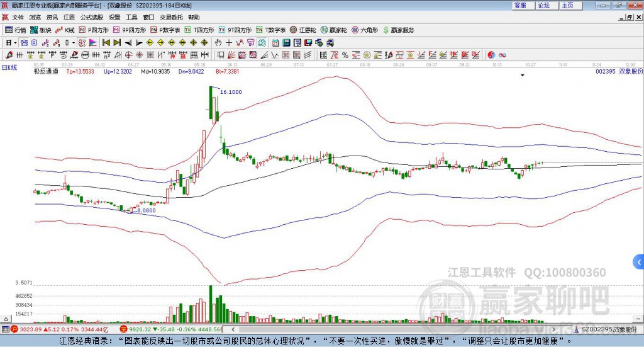Open the 六角形 hexagon tool

click(365, 30)
